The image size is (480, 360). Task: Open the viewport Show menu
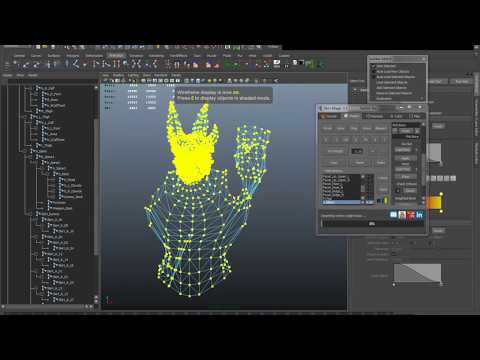pyautogui.click(x=147, y=75)
